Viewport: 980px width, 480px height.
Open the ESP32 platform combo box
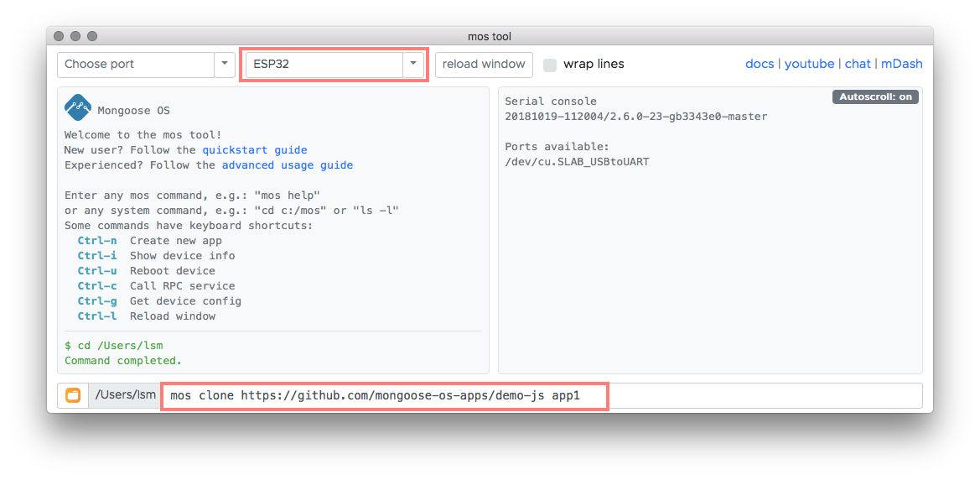click(x=324, y=65)
